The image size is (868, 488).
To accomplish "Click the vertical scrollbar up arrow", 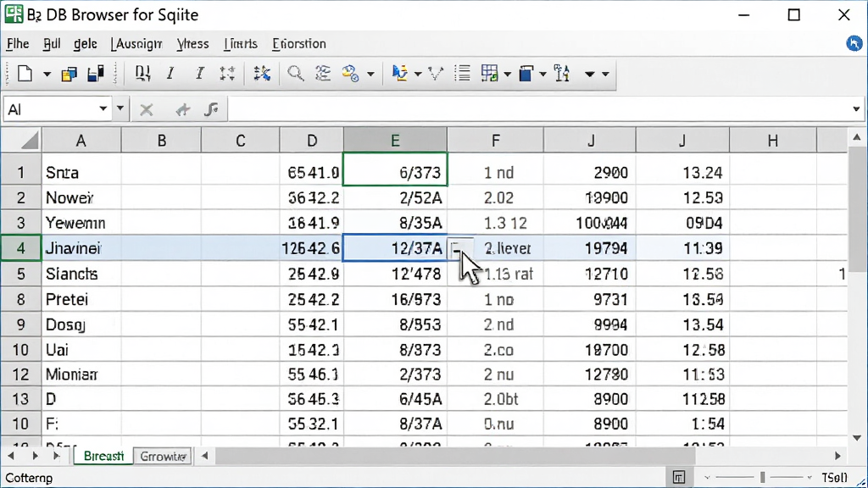I will coord(857,137).
